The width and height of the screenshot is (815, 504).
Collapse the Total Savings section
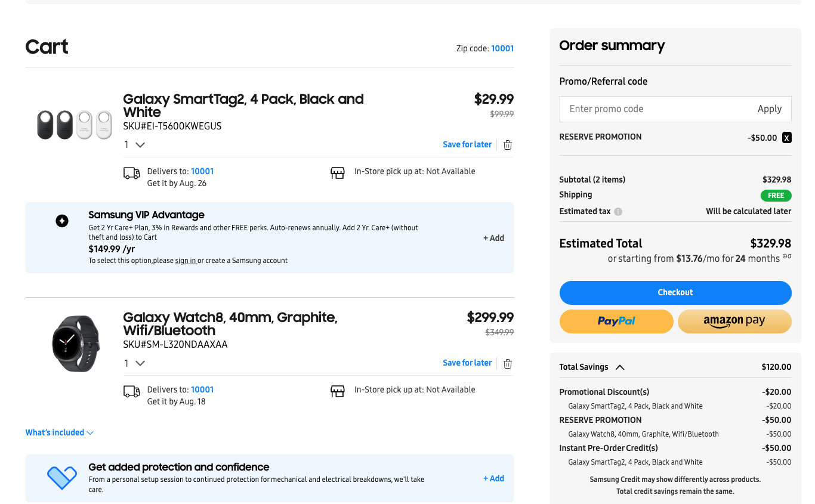coord(620,367)
